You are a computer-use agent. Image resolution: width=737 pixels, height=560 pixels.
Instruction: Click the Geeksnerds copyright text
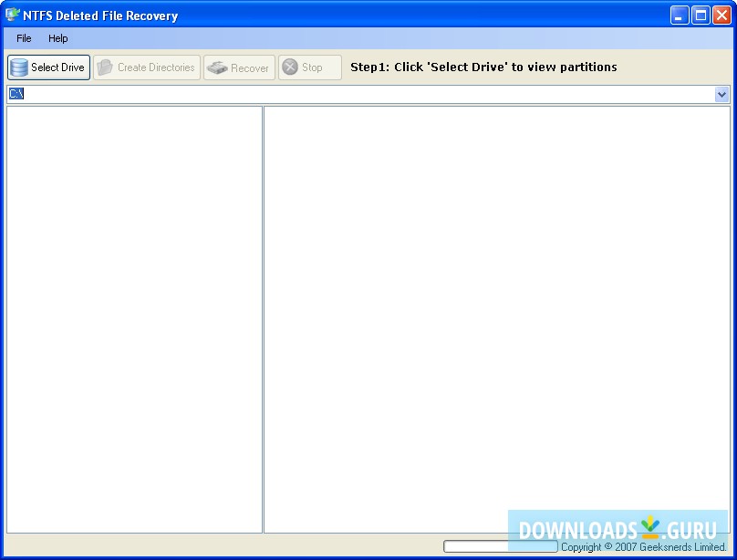[x=643, y=546]
